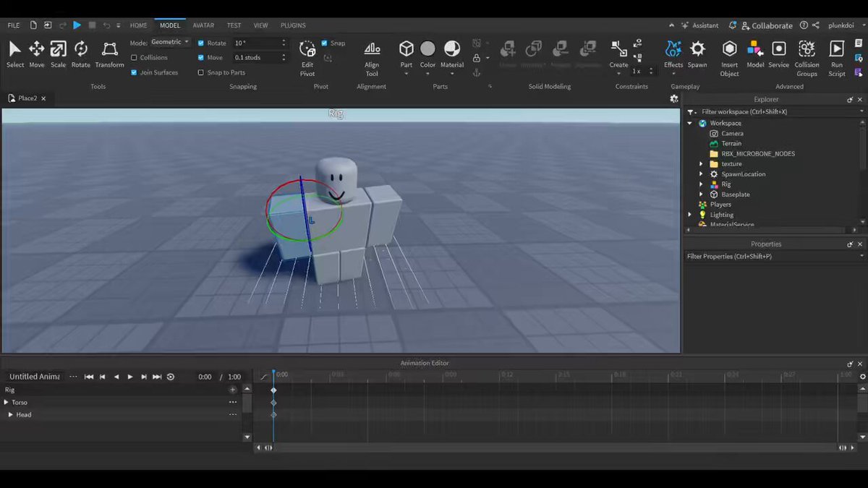The image size is (868, 488).
Task: Open the PLUGINS tab
Action: tap(293, 25)
